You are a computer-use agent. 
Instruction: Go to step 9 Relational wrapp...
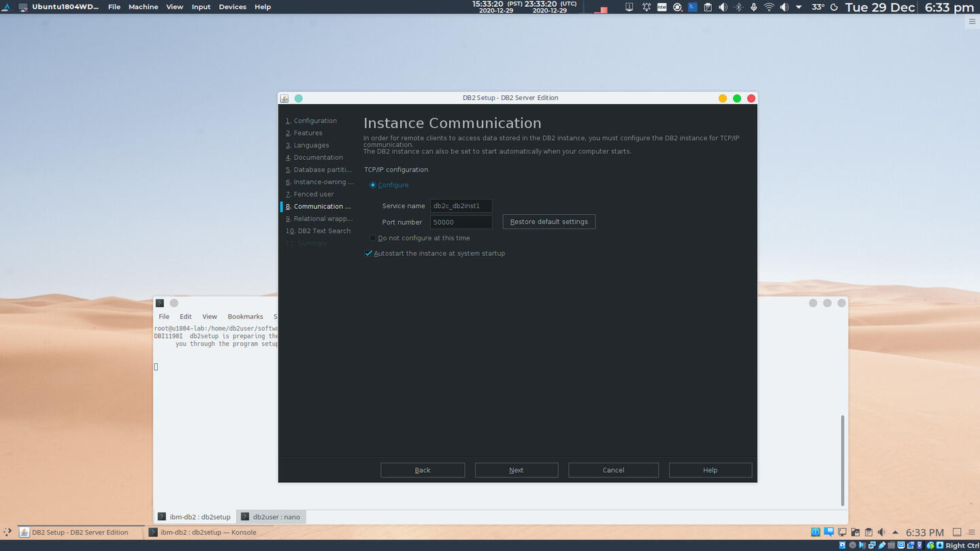(x=318, y=218)
